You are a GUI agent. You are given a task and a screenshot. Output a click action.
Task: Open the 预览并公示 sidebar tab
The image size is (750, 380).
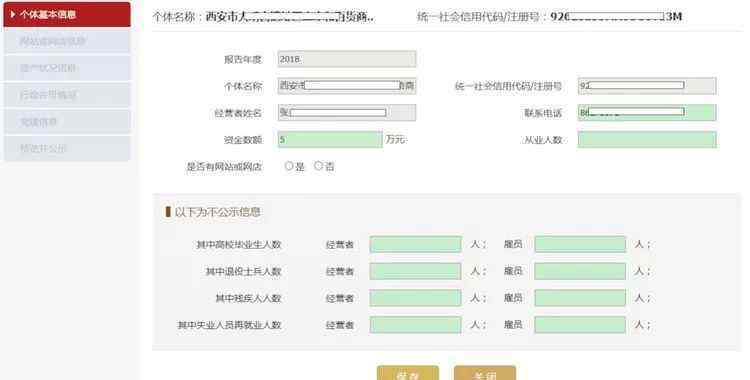66,148
